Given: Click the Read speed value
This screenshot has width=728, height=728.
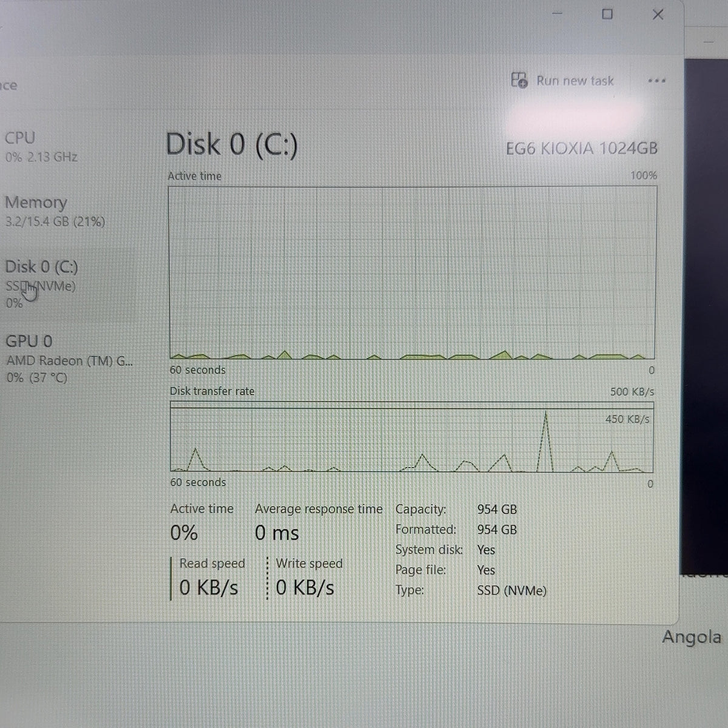Looking at the screenshot, I should [209, 587].
